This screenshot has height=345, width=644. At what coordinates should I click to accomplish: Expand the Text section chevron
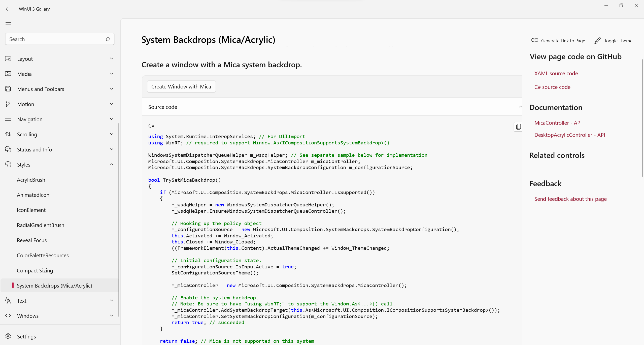click(112, 300)
